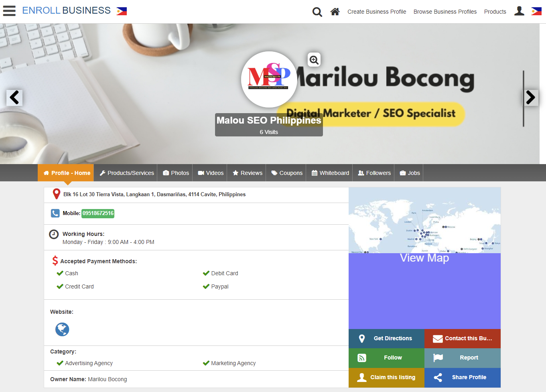This screenshot has height=392, width=546.
Task: Click the 6 Visits counter
Action: 269,132
